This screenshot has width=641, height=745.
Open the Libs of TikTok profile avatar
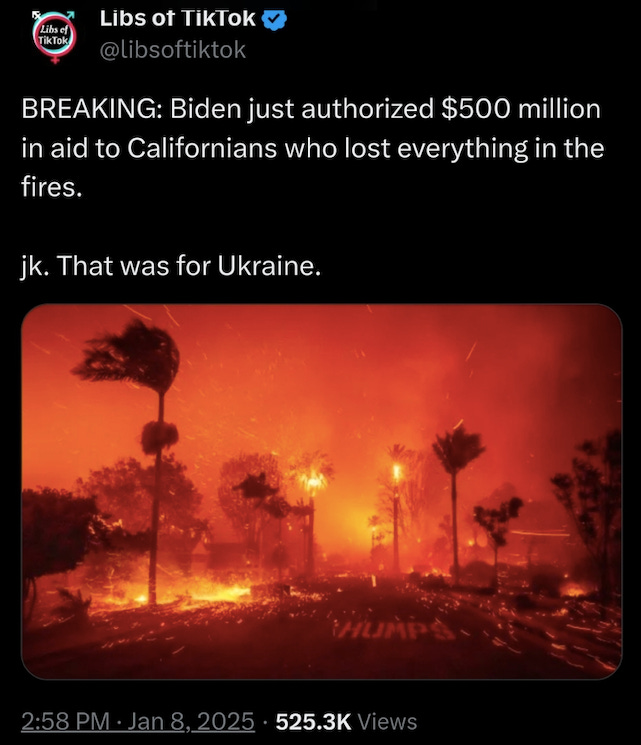click(x=55, y=37)
